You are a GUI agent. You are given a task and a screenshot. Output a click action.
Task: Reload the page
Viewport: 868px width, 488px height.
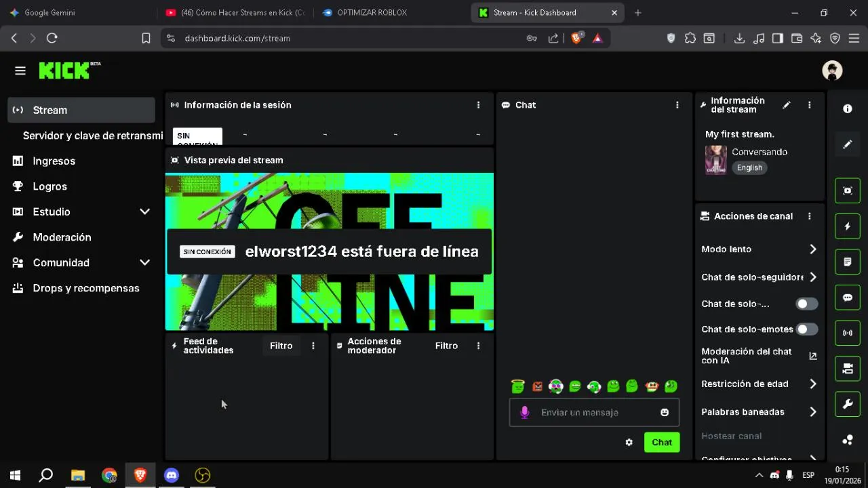52,39
